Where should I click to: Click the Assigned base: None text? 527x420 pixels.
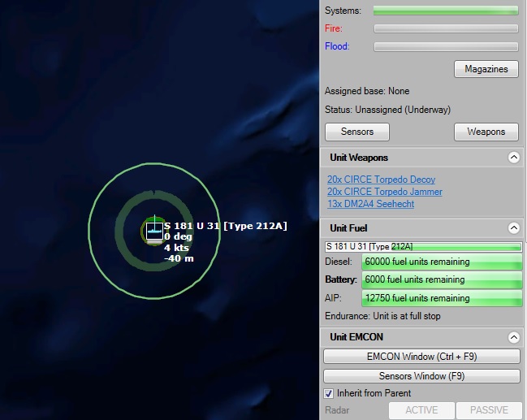[367, 91]
